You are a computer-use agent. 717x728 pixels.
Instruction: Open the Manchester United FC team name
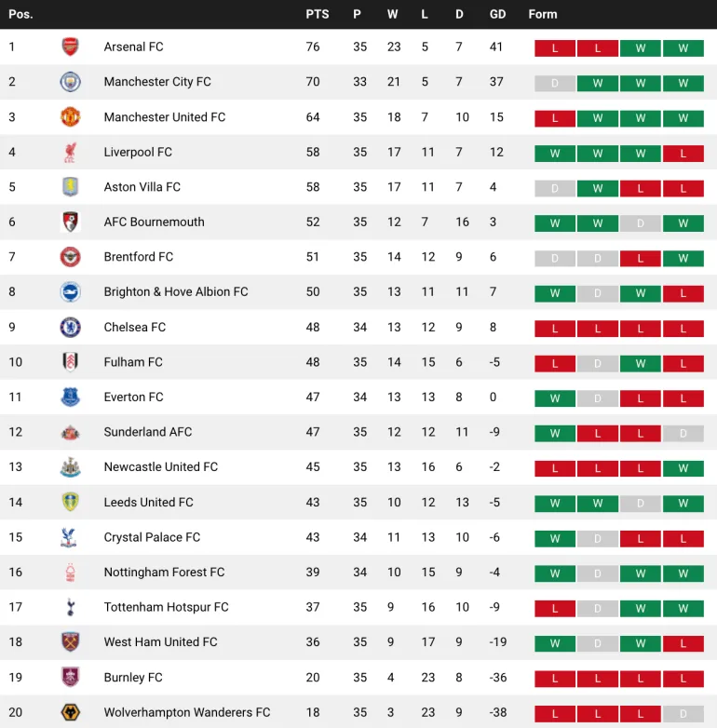pos(165,117)
